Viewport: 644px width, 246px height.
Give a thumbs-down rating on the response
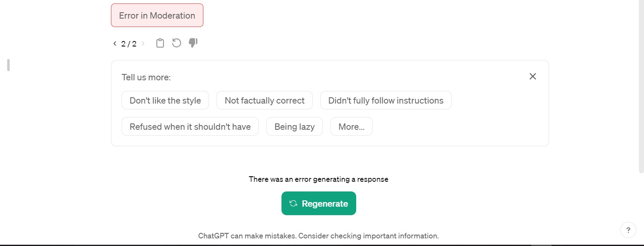pyautogui.click(x=193, y=43)
